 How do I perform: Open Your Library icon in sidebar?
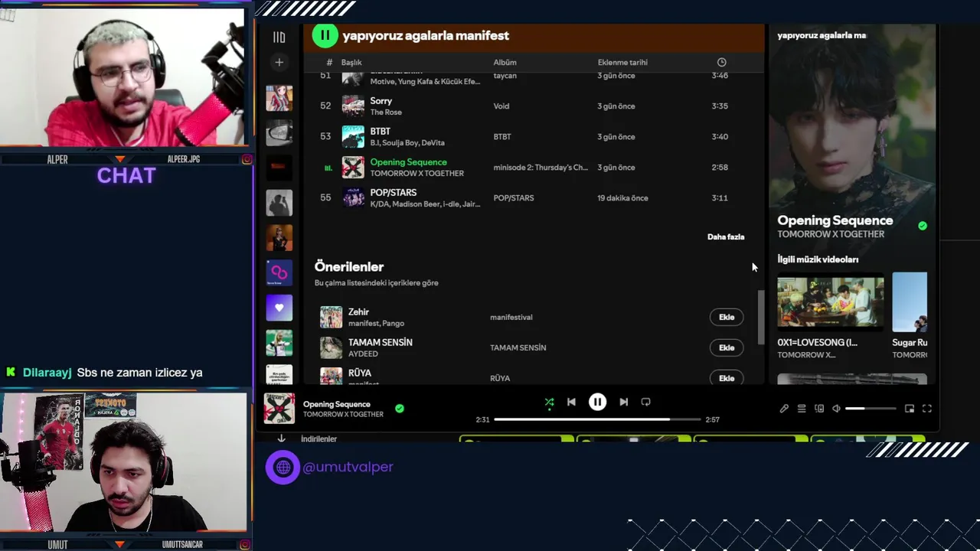coord(279,37)
